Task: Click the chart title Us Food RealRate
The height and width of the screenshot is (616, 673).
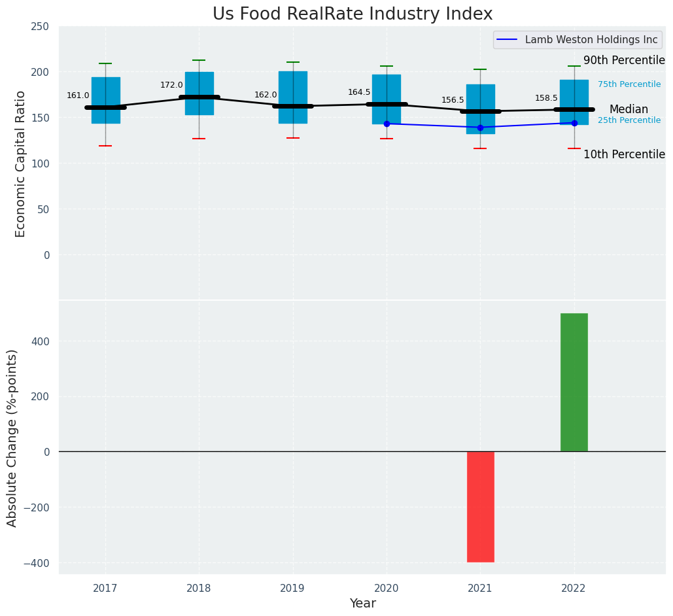Action: coord(353,14)
